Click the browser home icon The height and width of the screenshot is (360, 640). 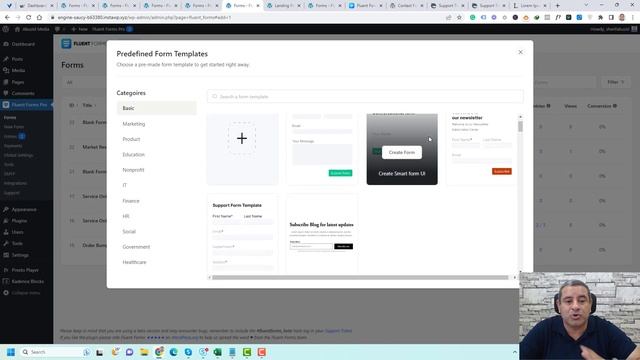39,18
